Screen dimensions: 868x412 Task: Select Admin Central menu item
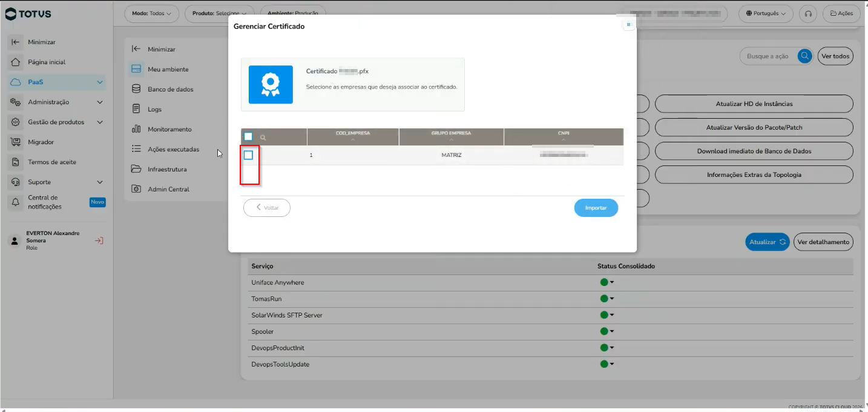point(168,189)
